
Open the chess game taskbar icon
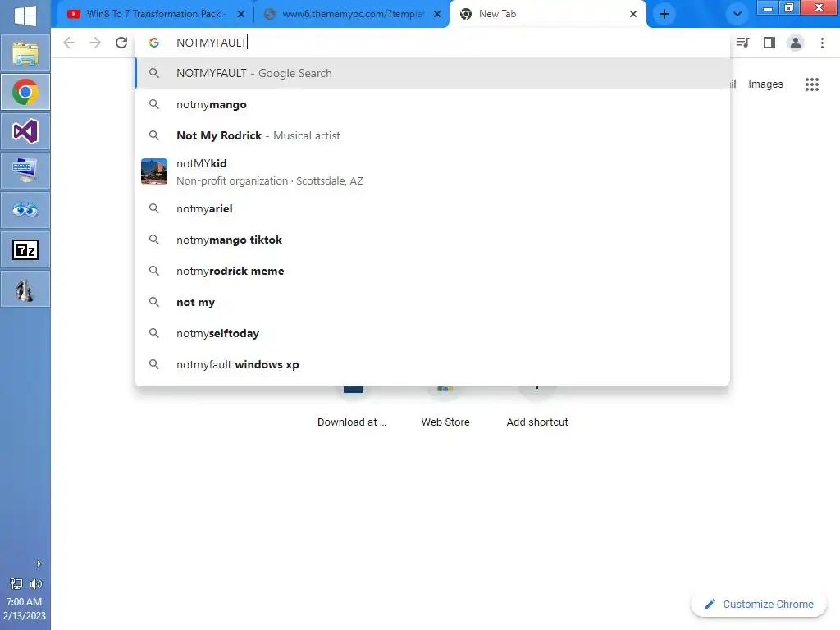click(25, 290)
